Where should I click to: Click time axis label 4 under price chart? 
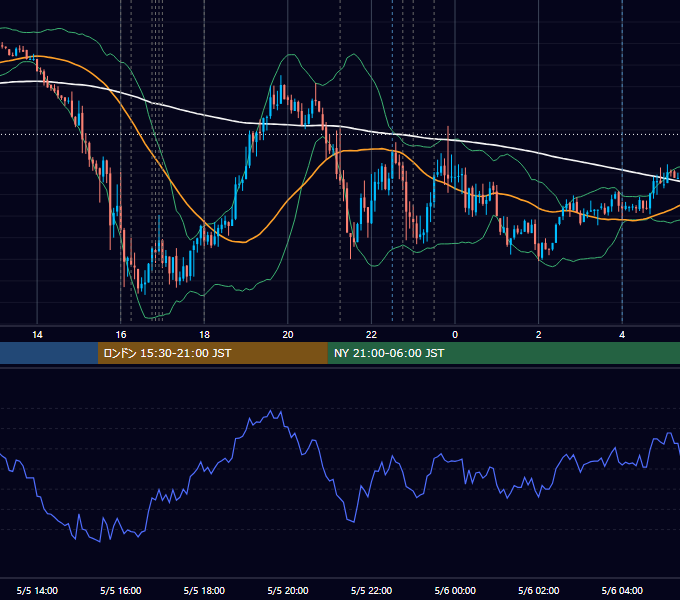click(622, 335)
